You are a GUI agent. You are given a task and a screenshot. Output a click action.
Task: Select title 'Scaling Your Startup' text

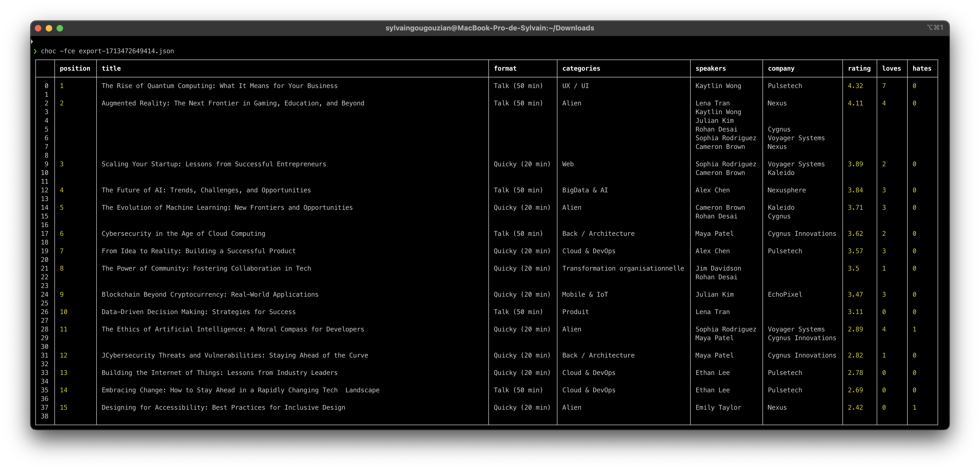[x=214, y=164]
